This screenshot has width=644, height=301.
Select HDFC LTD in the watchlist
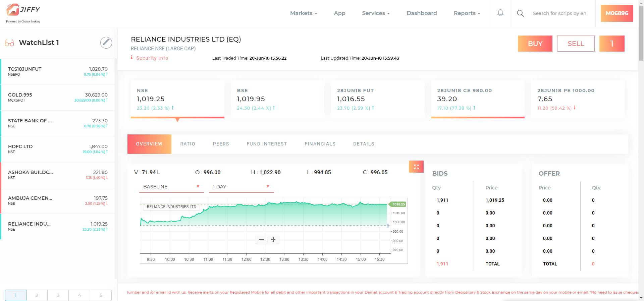58,149
